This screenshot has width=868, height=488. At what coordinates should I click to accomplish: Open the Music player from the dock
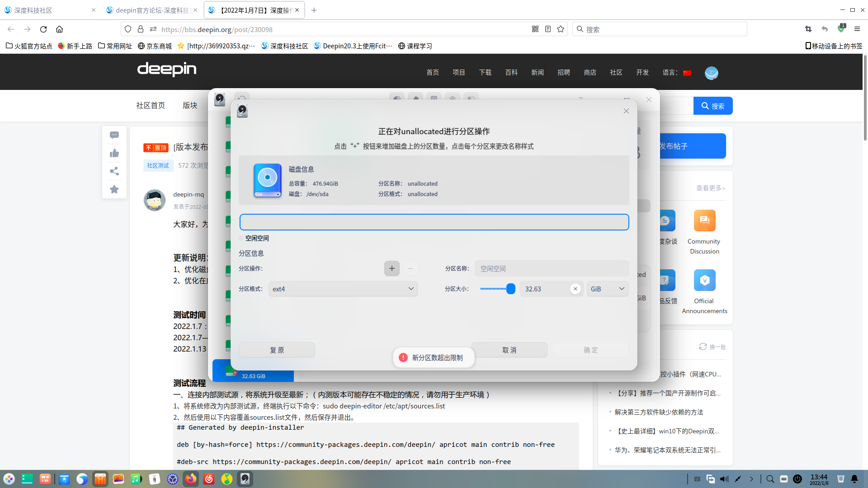click(137, 479)
